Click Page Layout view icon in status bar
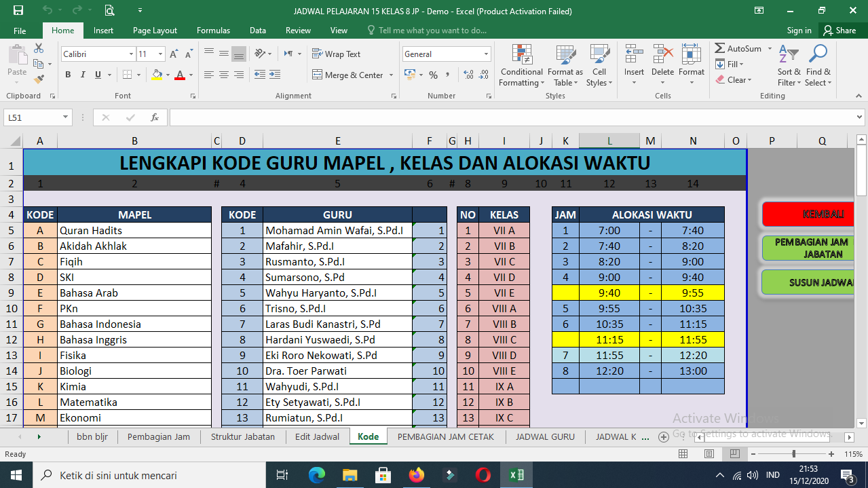Viewport: 868px width, 488px height. (709, 453)
